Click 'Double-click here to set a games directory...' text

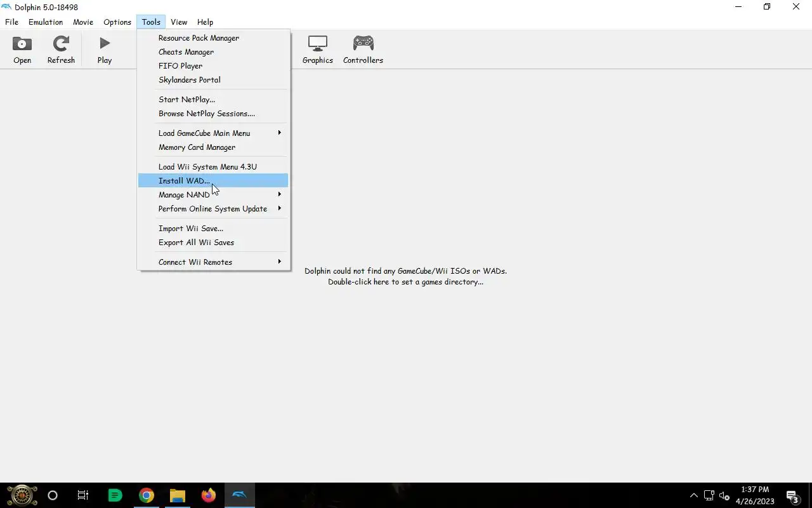click(x=405, y=282)
